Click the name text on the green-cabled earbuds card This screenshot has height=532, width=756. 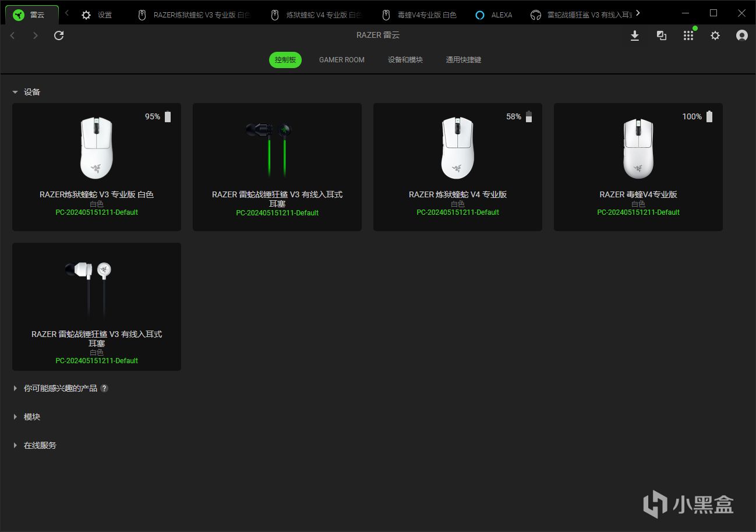(x=277, y=199)
